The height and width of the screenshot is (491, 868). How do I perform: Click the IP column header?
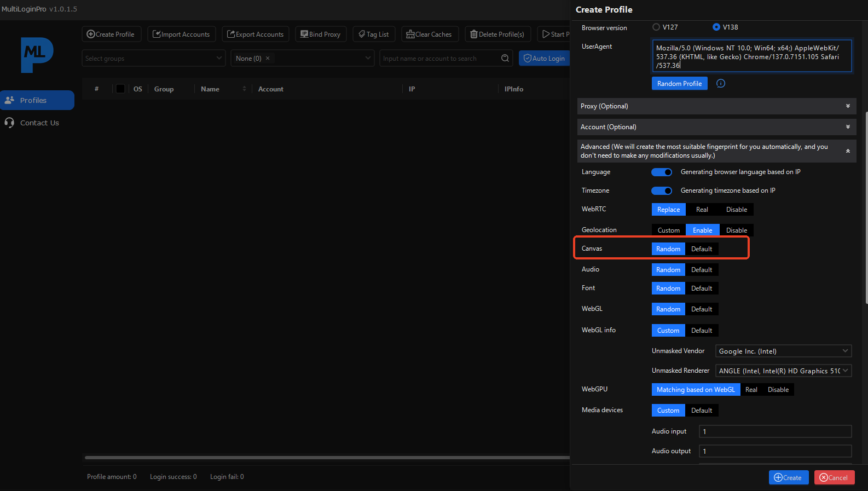pyautogui.click(x=412, y=89)
